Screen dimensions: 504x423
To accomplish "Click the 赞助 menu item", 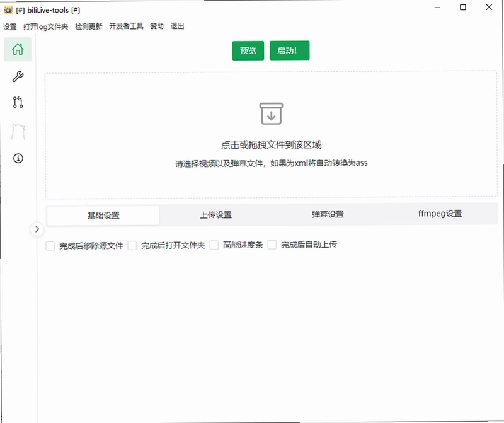I will pyautogui.click(x=157, y=26).
